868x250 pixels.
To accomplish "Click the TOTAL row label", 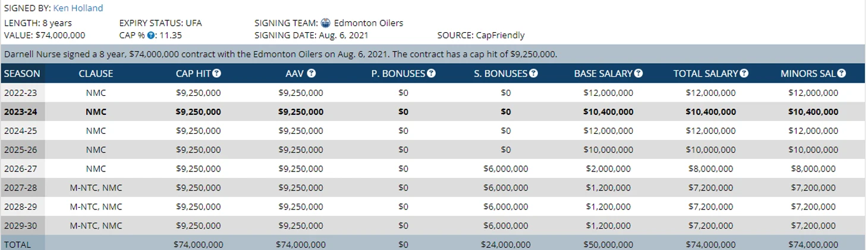I will click(17, 245).
